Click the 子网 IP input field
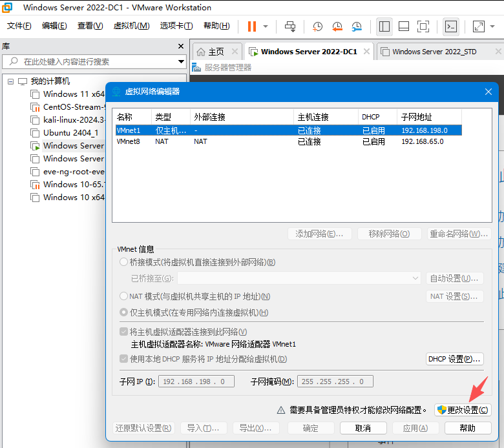 [x=196, y=382]
